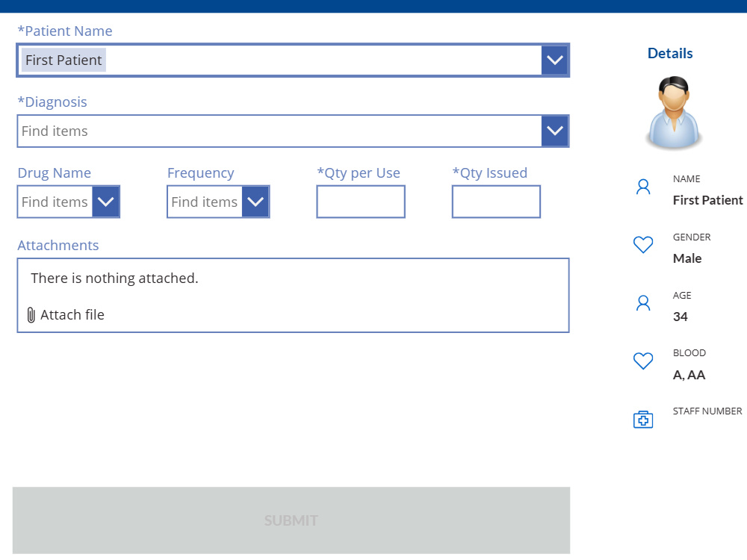This screenshot has width=747, height=560.
Task: Click the BLOOD label
Action: click(x=689, y=353)
